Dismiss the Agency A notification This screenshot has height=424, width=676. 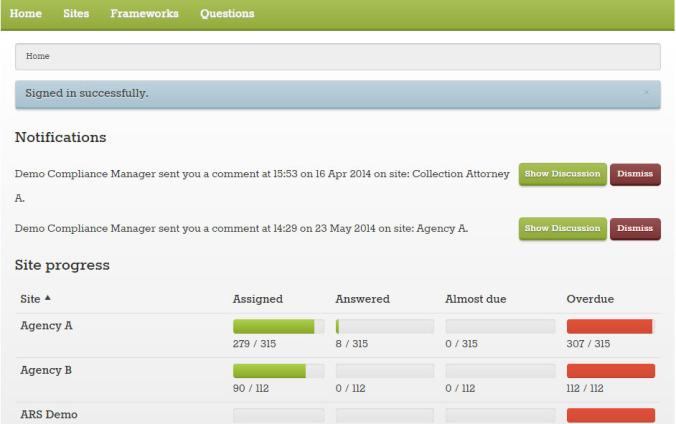pyautogui.click(x=635, y=229)
